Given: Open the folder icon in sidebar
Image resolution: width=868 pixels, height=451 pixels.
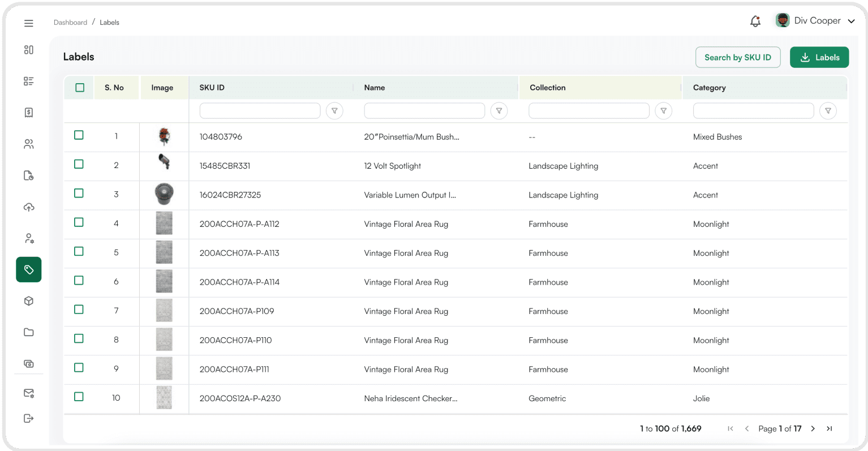Looking at the screenshot, I should click(x=29, y=332).
